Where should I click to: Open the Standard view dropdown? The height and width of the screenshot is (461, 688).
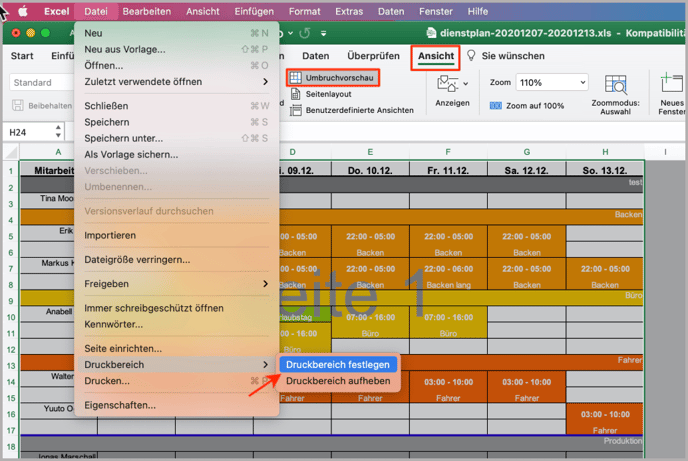click(x=42, y=82)
